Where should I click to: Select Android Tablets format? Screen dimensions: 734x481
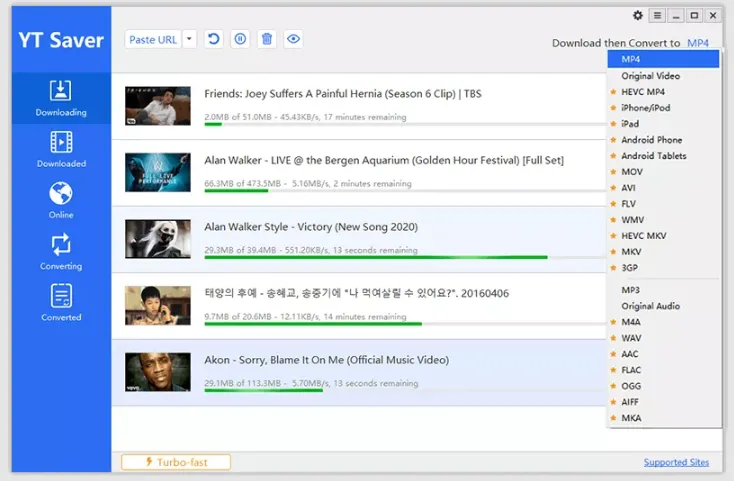pyautogui.click(x=663, y=156)
